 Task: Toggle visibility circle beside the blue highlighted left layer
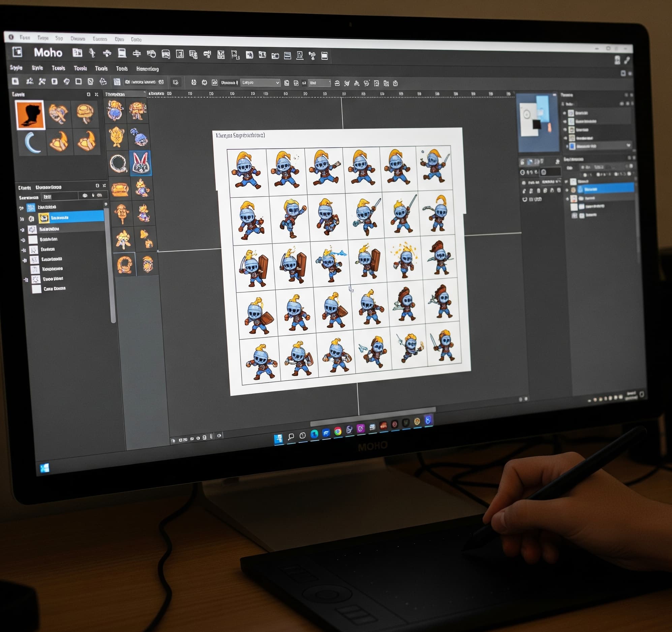coord(31,219)
